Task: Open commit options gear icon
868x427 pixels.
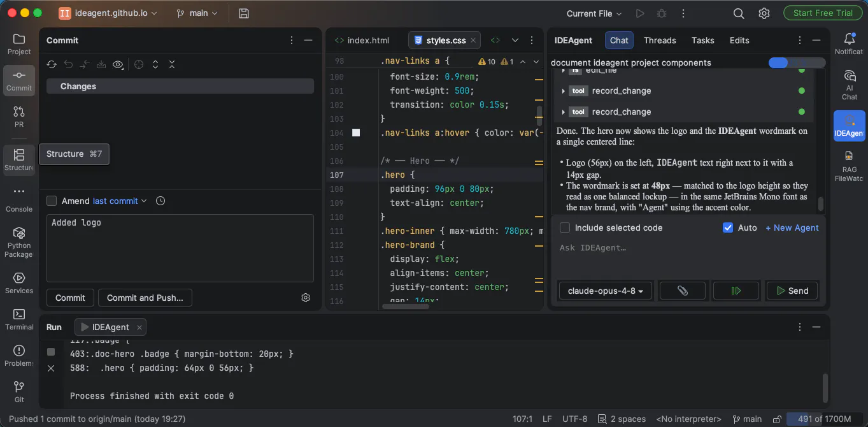Action: 306,298
